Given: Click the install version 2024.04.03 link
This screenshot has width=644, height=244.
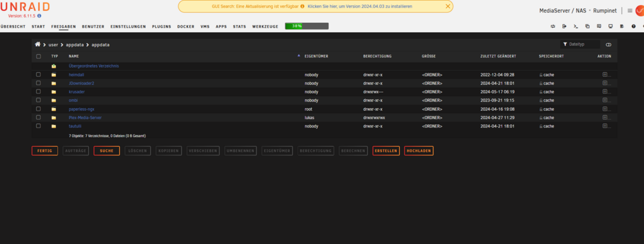Looking at the screenshot, I should pos(360,6).
